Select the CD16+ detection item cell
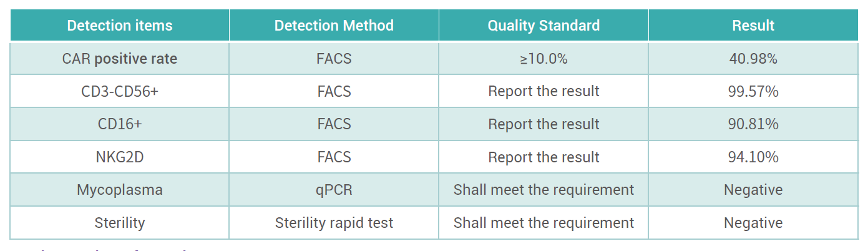 (x=120, y=124)
